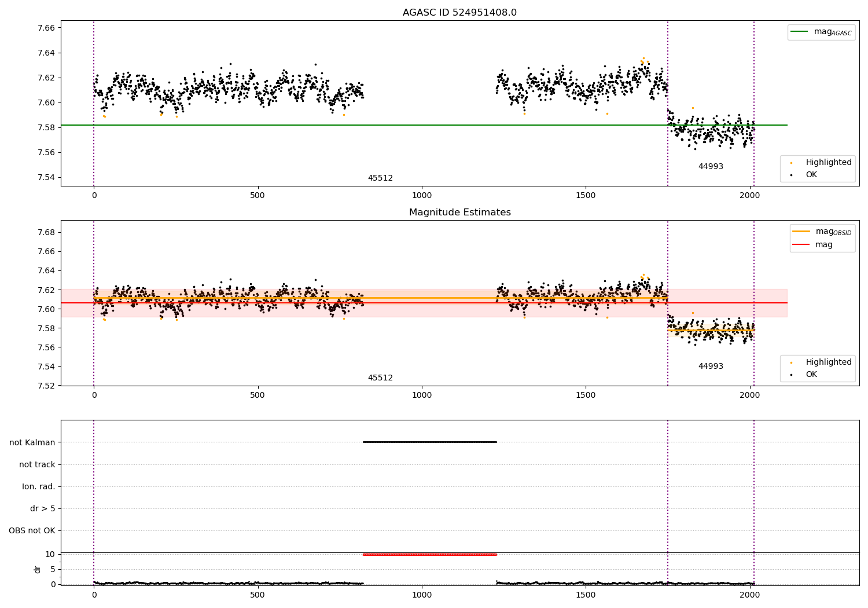The width and height of the screenshot is (868, 608).
Task: Click the 7.56 tick on the AGASC ID plot
Action: click(46, 153)
